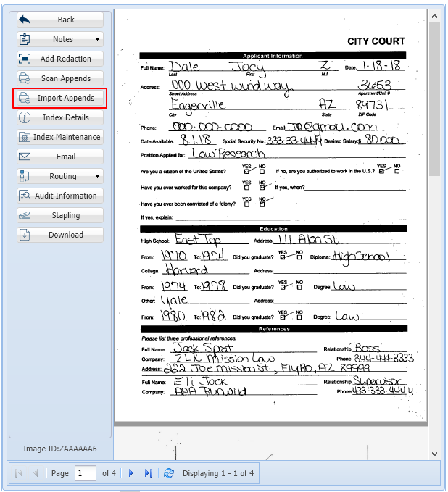
Task: Click the 'Education' section header
Action: (273, 229)
